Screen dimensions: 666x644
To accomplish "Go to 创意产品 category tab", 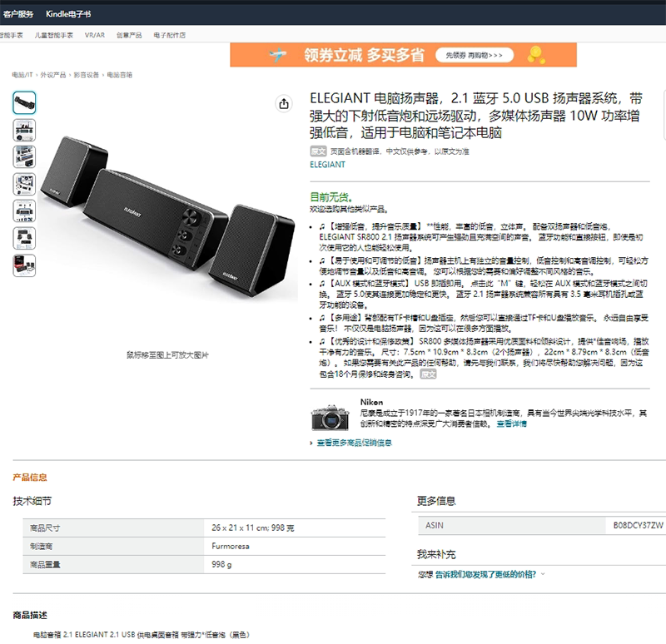I will 129,35.
